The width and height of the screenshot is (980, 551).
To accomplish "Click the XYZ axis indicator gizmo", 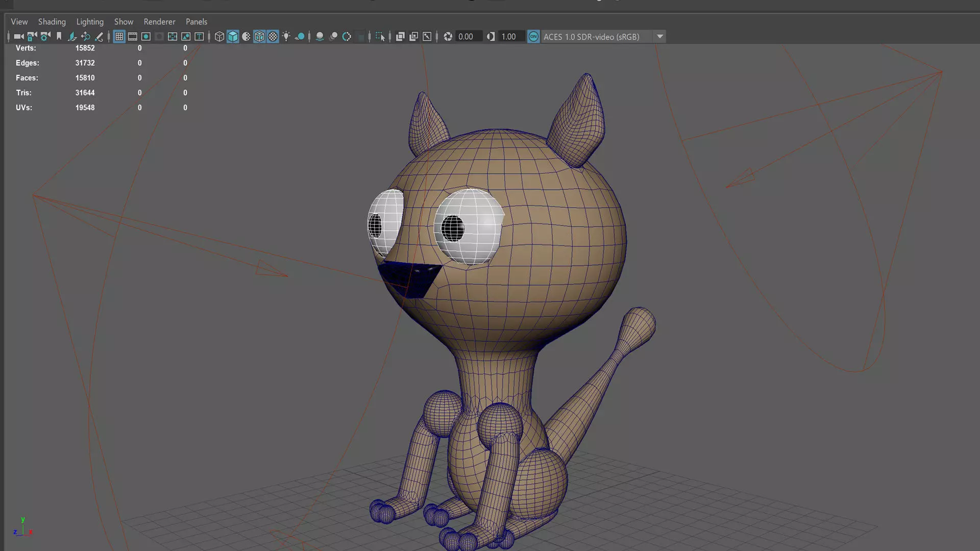I will tap(23, 527).
